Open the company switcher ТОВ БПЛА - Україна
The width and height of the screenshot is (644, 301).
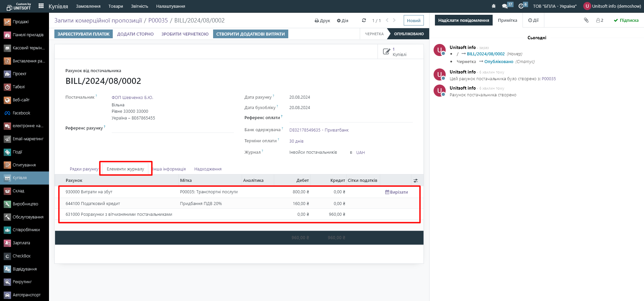point(555,6)
